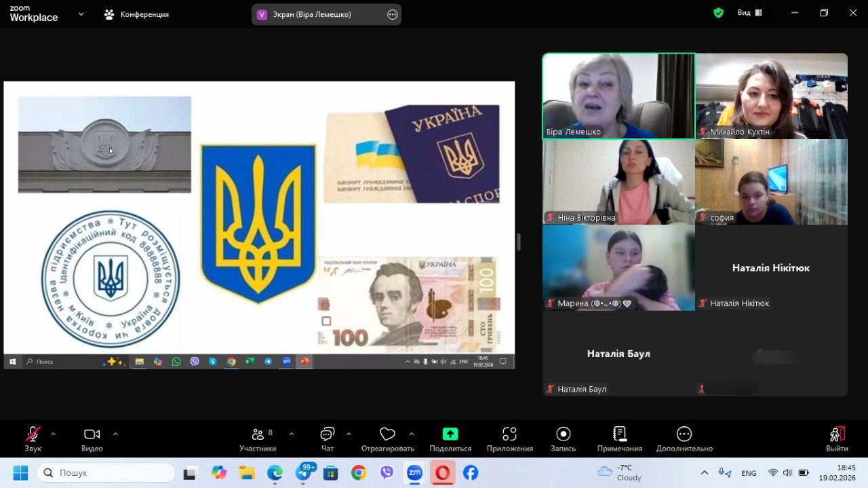The height and width of the screenshot is (488, 868).
Task: Open the Chat panel
Action: click(x=328, y=434)
